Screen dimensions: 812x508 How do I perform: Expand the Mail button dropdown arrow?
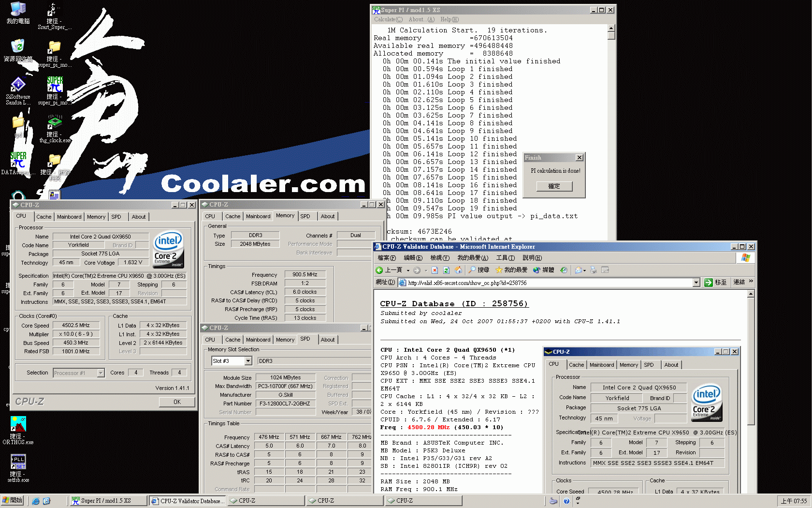[584, 270]
